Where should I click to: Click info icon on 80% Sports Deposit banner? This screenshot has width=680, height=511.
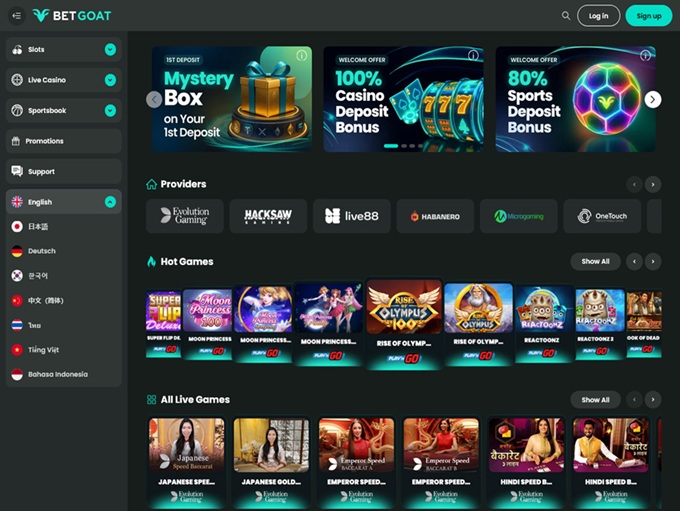[646, 55]
